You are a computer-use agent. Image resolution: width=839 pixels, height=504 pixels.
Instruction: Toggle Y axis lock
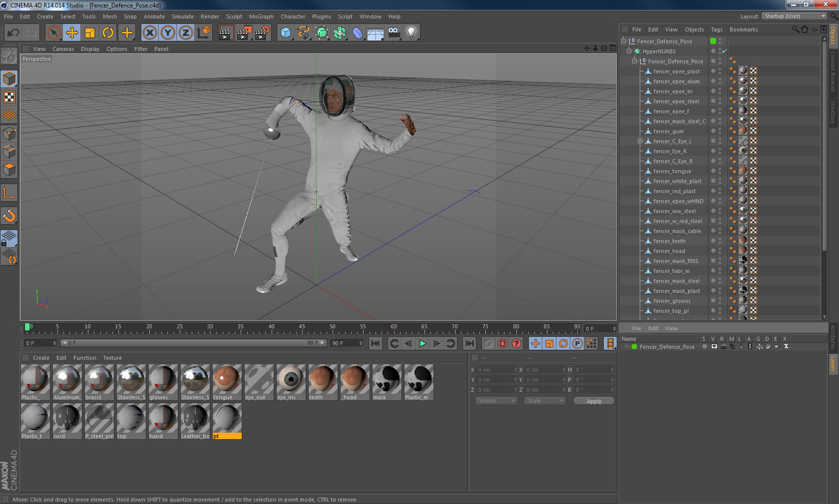(168, 33)
